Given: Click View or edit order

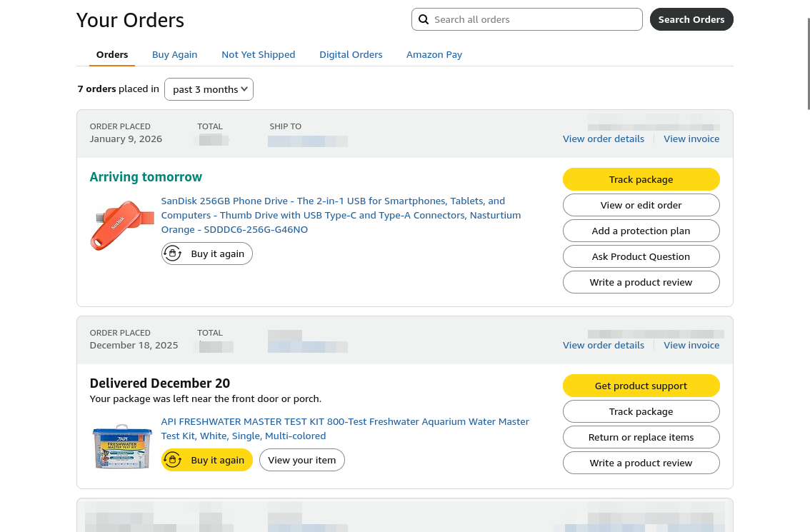Looking at the screenshot, I should (x=641, y=205).
